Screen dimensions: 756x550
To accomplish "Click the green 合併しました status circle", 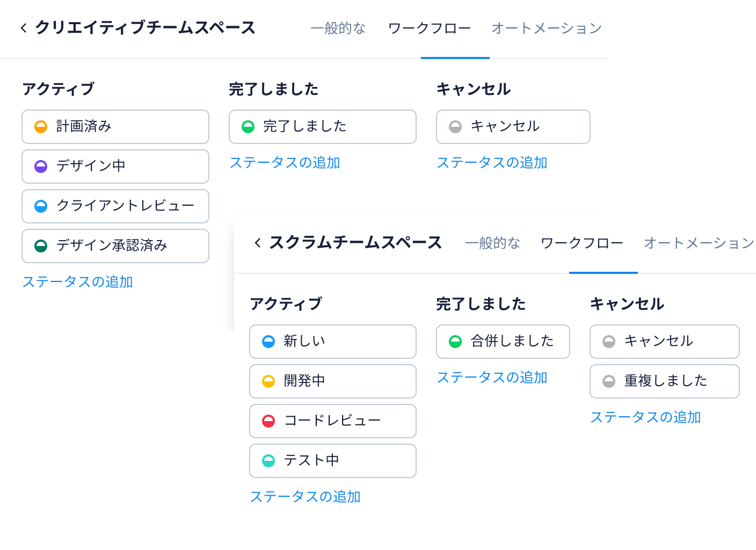I will (x=455, y=342).
